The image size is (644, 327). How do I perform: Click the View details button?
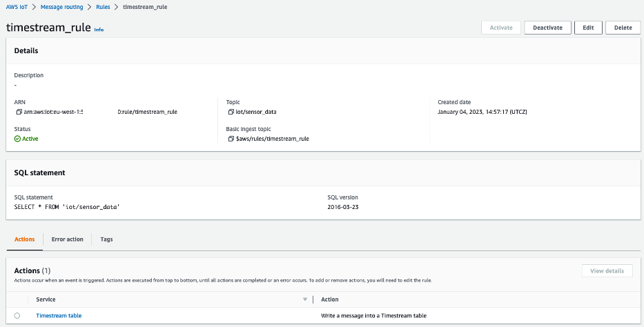(x=607, y=271)
